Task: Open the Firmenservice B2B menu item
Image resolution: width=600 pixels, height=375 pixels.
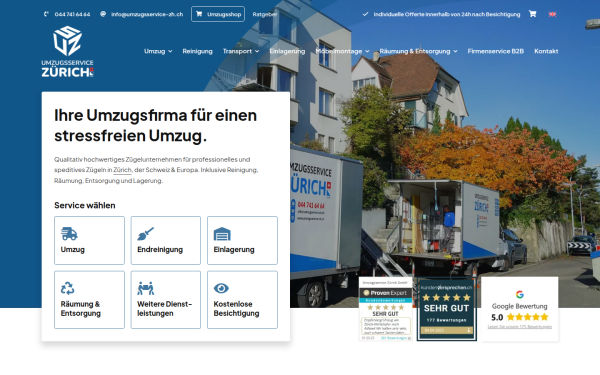Action: pos(496,51)
